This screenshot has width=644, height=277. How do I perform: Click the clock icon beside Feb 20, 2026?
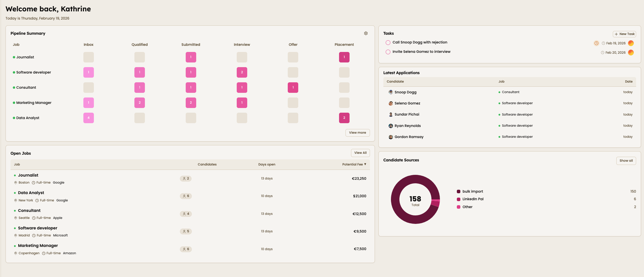pyautogui.click(x=603, y=53)
